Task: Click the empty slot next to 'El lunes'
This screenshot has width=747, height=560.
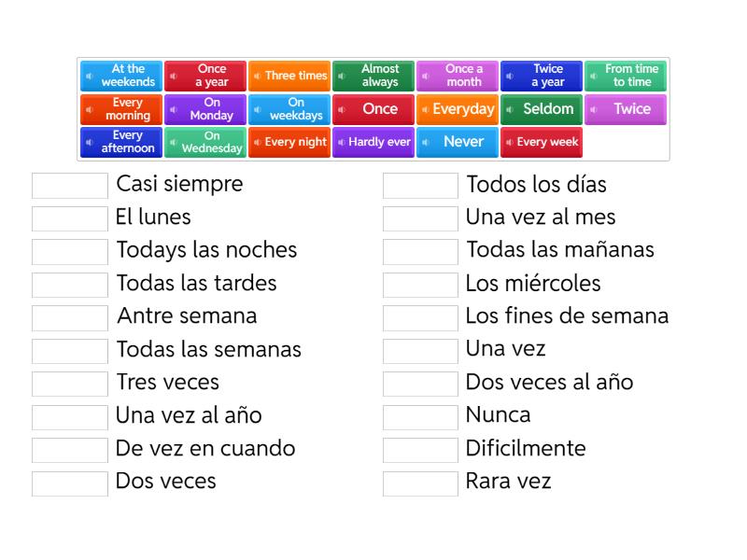Action: pyautogui.click(x=70, y=218)
